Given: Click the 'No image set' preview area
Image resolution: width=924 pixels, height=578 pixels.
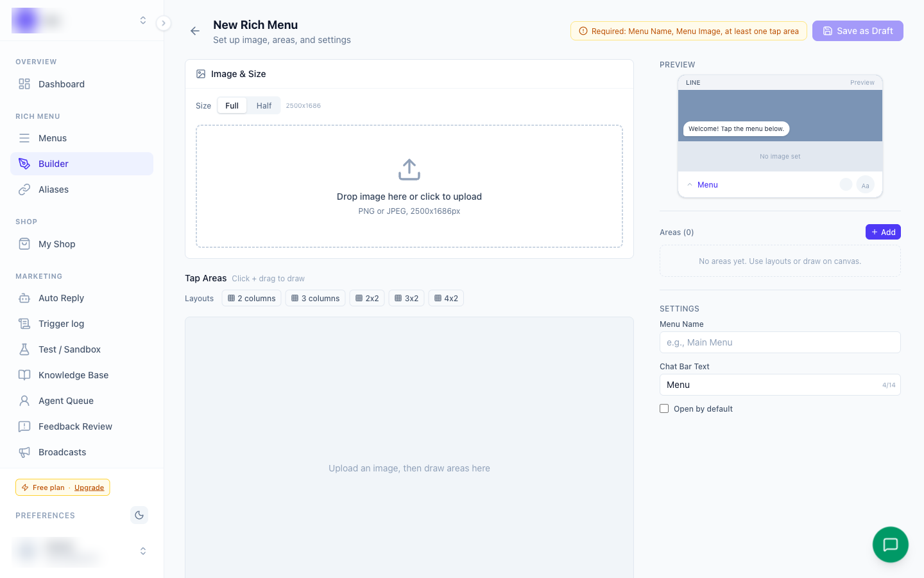Looking at the screenshot, I should pyautogui.click(x=780, y=156).
